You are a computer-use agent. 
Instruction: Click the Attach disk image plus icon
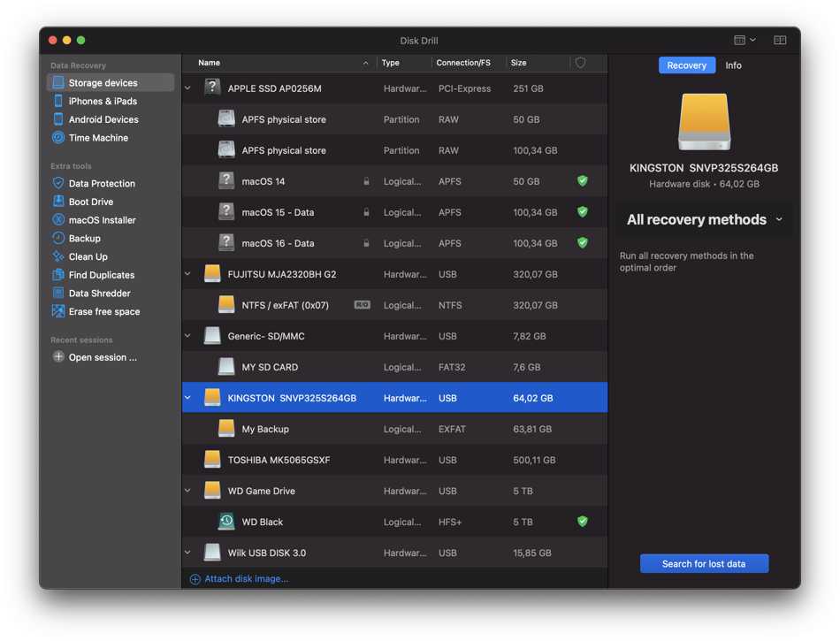tap(195, 579)
